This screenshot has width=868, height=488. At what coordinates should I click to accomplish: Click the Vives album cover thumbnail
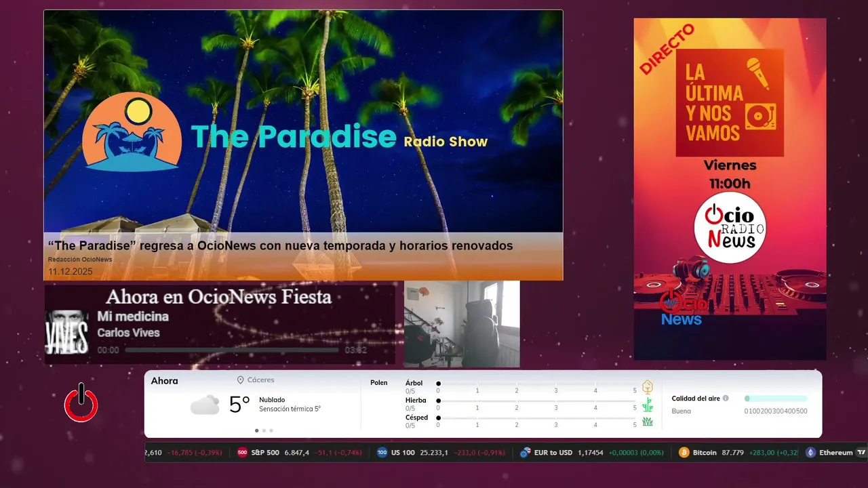(x=66, y=332)
